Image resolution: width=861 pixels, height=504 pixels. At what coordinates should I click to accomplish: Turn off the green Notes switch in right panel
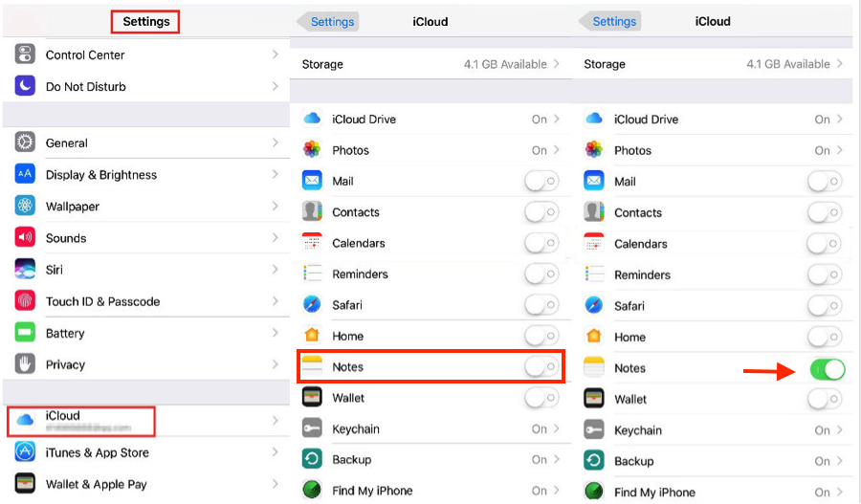point(828,369)
